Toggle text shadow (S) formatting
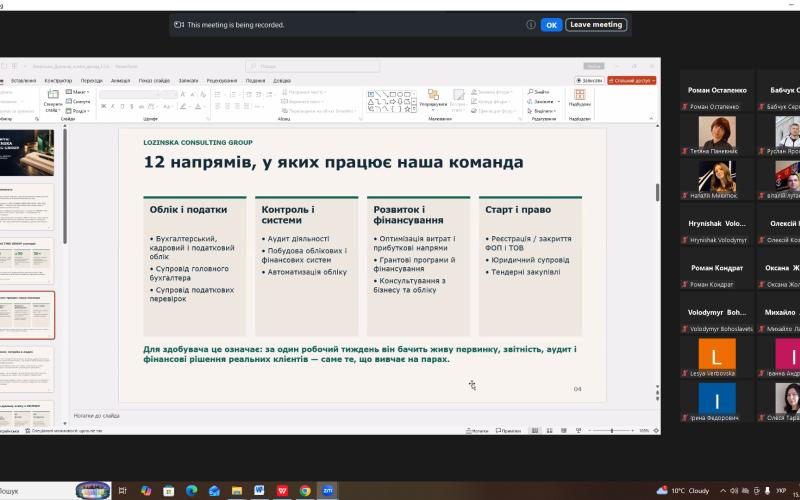 pos(132,106)
